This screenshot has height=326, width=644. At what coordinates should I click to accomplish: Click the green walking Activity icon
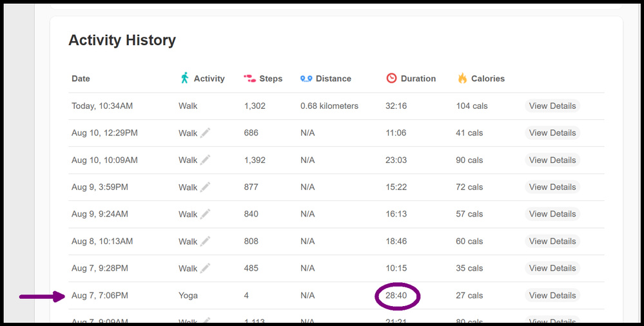tap(185, 78)
